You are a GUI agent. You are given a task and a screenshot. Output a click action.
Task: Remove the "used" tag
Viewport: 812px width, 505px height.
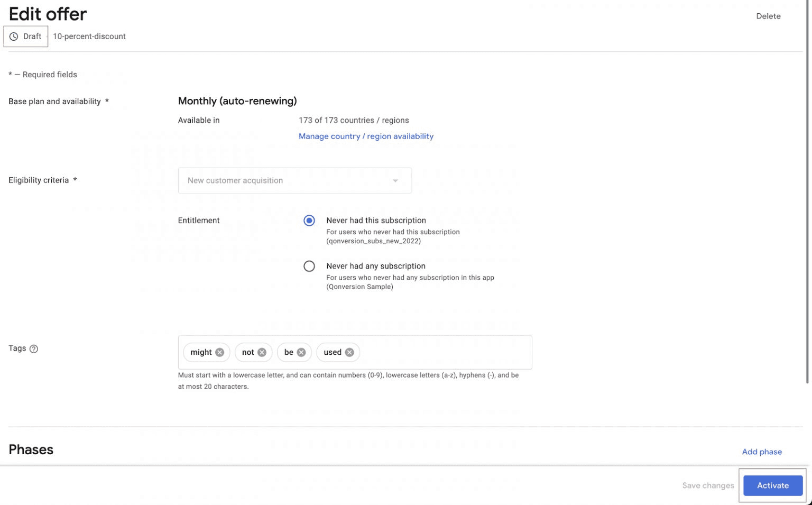click(x=349, y=352)
